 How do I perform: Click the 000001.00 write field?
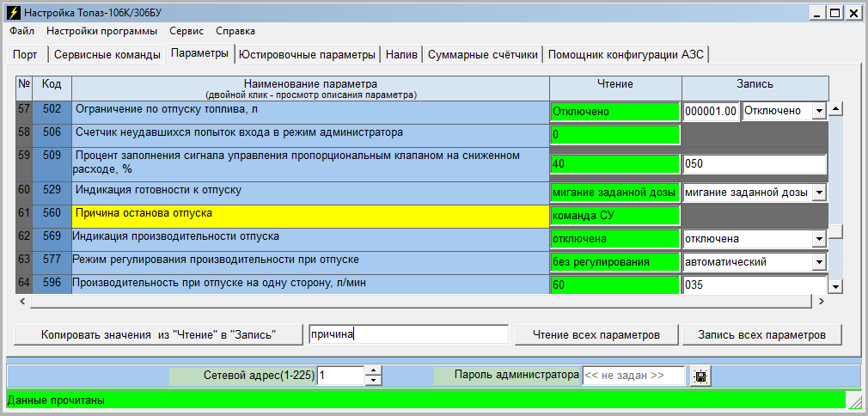[712, 112]
